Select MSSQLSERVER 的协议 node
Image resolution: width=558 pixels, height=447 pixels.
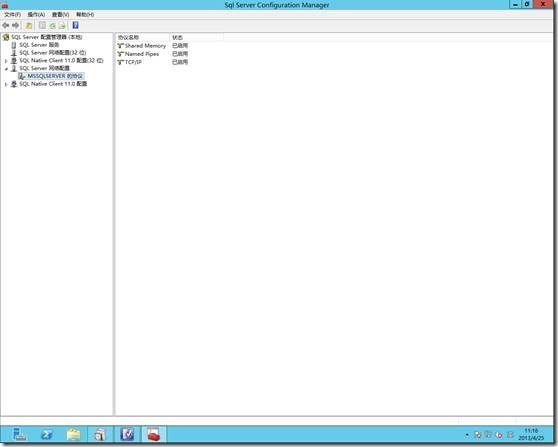[x=55, y=76]
